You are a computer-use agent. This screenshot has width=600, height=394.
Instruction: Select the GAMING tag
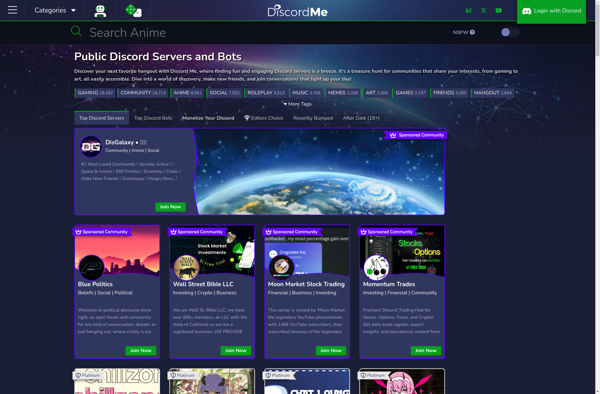[95, 93]
